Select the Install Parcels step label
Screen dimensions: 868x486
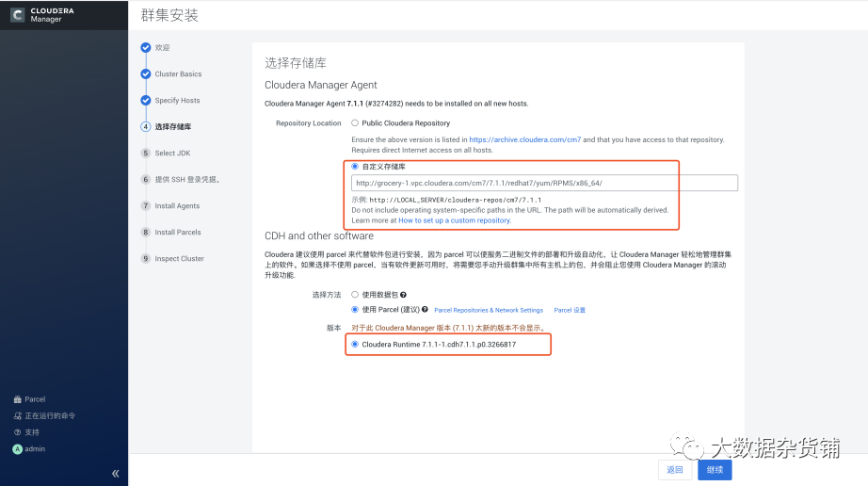(178, 232)
